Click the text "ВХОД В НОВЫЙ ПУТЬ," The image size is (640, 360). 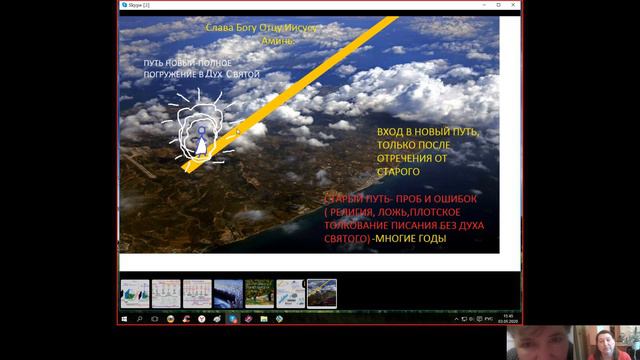(428, 132)
